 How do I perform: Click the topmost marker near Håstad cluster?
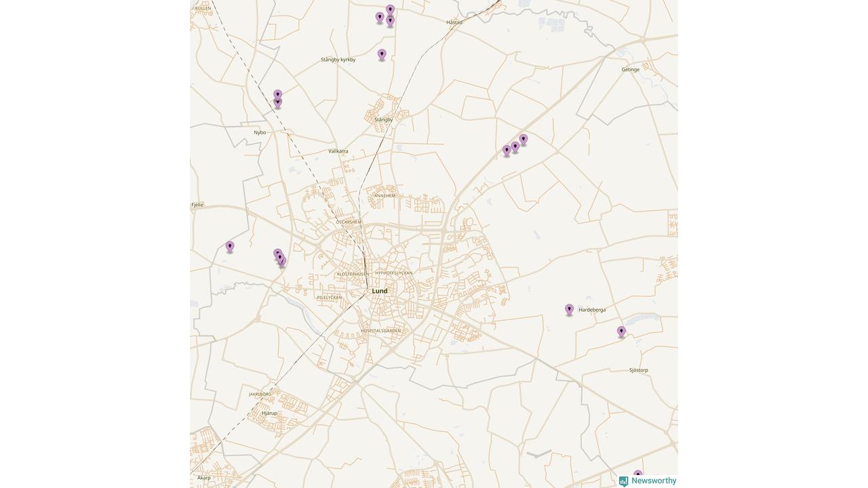coord(390,10)
